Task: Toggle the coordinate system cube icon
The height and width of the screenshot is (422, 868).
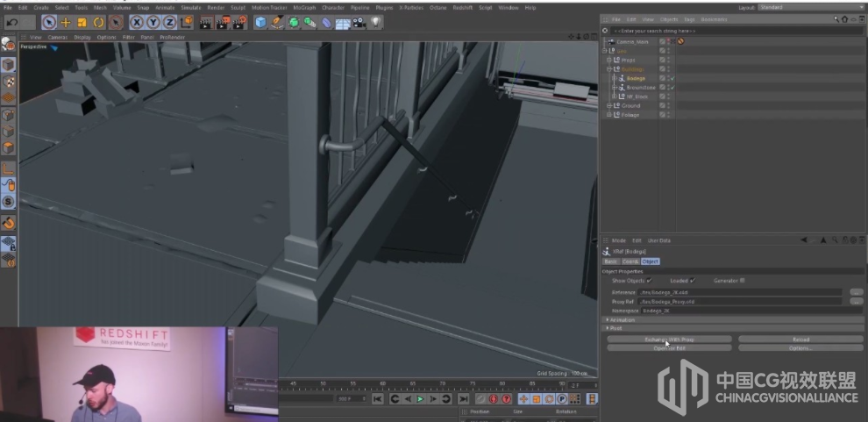Action: pyautogui.click(x=186, y=22)
